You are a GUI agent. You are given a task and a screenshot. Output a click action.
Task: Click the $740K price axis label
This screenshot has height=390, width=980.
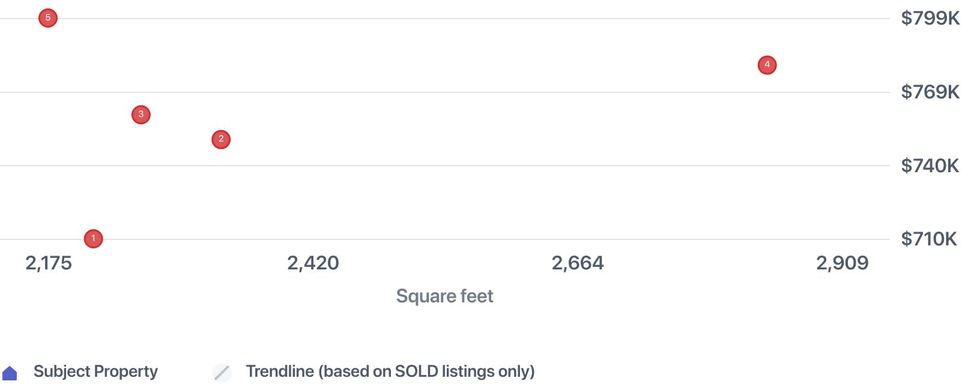click(930, 166)
